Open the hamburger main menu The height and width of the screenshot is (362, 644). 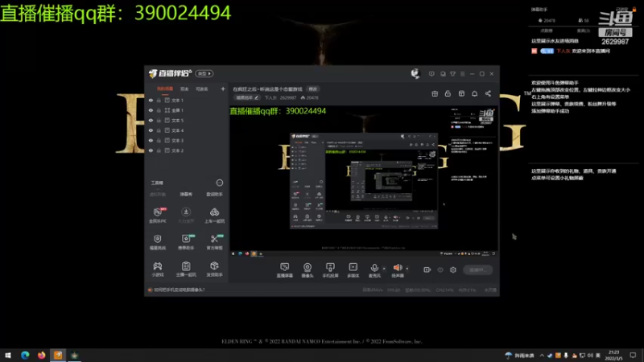click(x=462, y=74)
